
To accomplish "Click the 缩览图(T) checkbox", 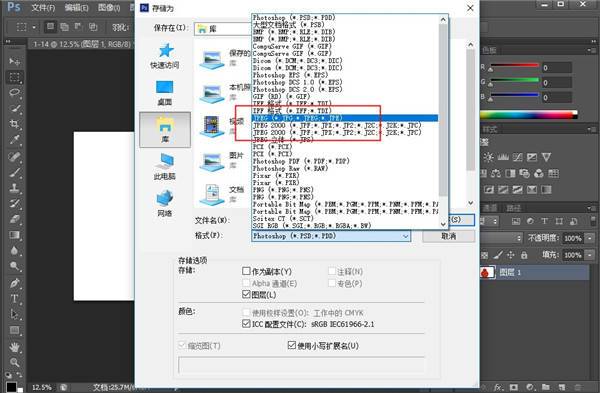I will coord(182,345).
